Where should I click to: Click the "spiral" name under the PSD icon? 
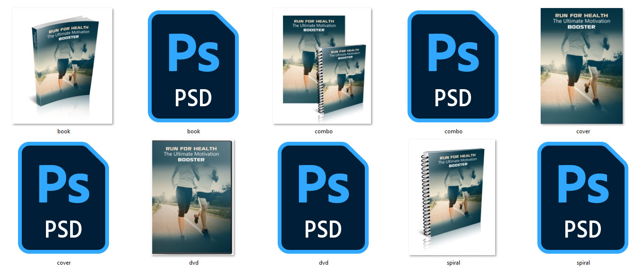click(x=583, y=263)
